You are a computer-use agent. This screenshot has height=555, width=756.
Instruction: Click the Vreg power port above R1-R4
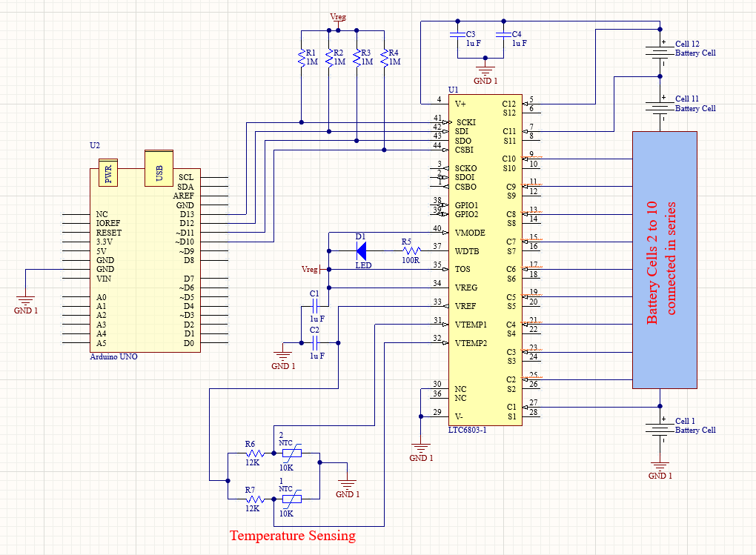click(x=338, y=16)
